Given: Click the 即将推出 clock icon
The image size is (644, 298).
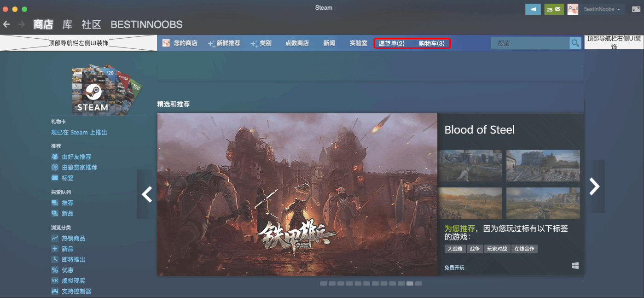Looking at the screenshot, I should pyautogui.click(x=56, y=259).
